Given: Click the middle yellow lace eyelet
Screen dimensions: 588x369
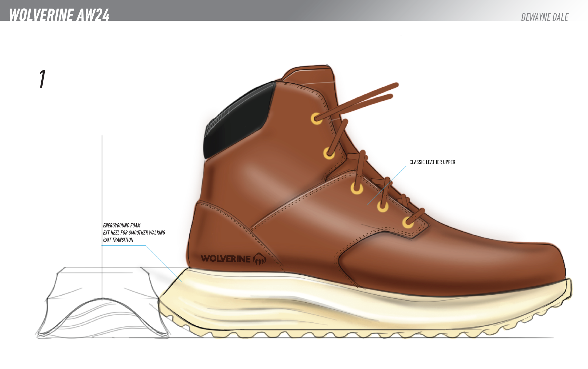Looking at the screenshot, I should point(357,189).
